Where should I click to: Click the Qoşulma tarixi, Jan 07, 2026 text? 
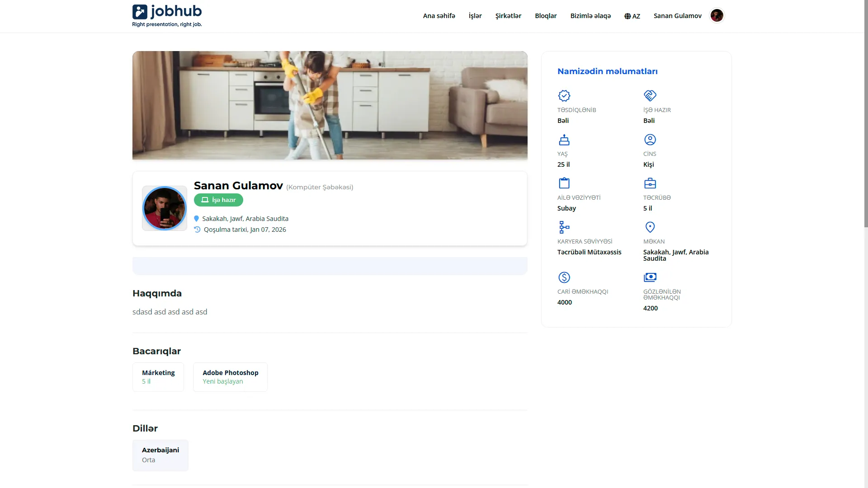[245, 230]
